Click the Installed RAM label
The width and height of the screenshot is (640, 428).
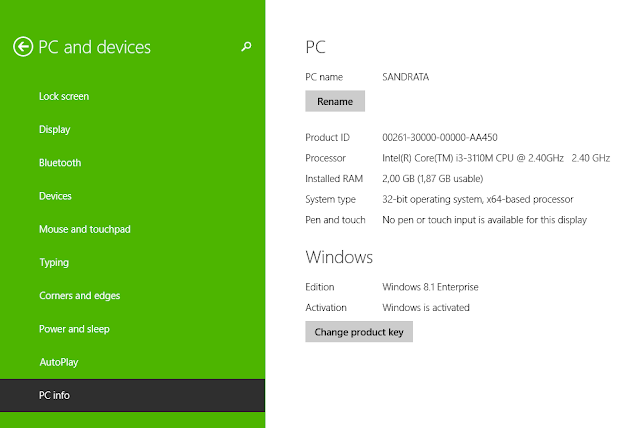point(334,179)
